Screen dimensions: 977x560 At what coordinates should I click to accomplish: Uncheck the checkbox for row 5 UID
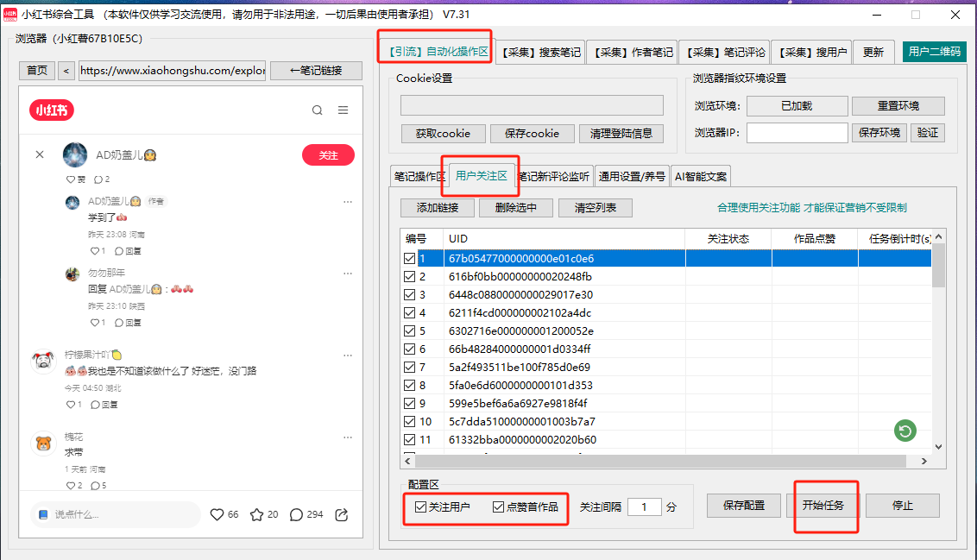pos(409,330)
